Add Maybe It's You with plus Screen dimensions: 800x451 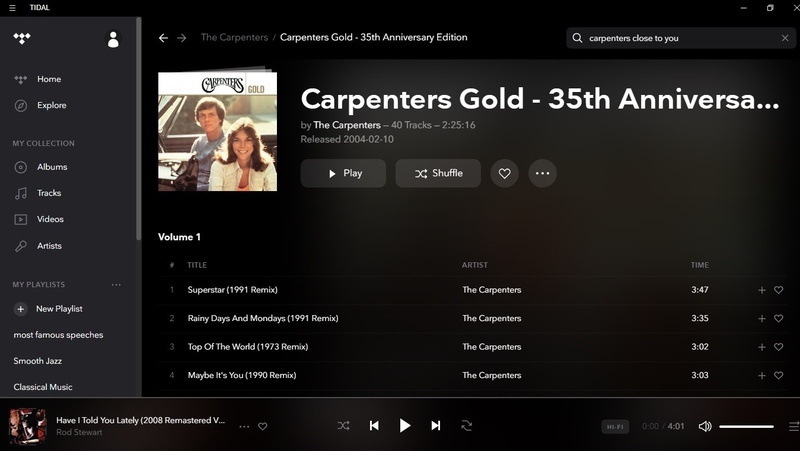pos(762,375)
